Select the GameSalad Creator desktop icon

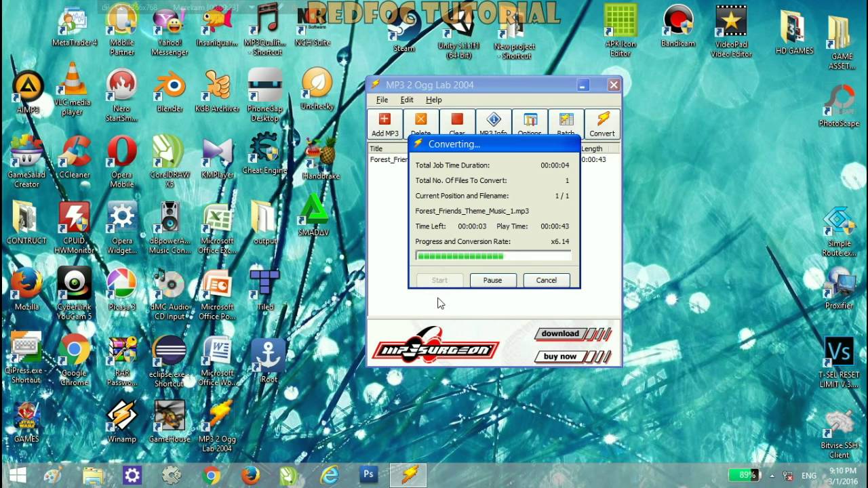pyautogui.click(x=26, y=161)
